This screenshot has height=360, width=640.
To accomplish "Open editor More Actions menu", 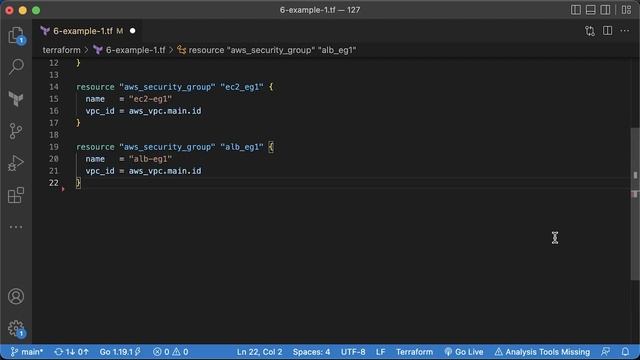I will click(625, 31).
